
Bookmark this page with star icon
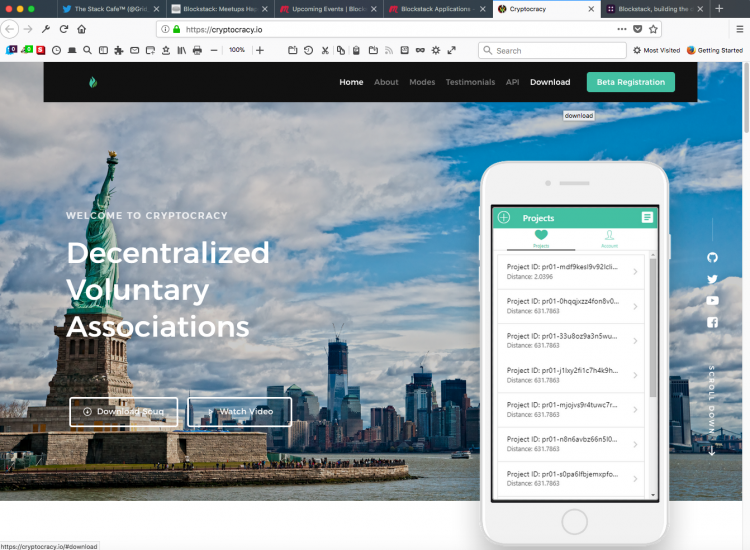[653, 29]
